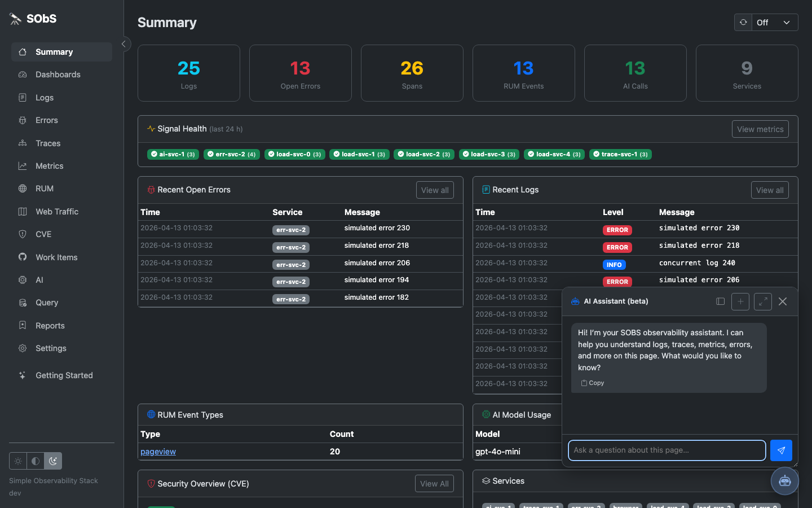Screen dimensions: 812x508
Task: Click the Signal Health pulse icon
Action: [151, 129]
